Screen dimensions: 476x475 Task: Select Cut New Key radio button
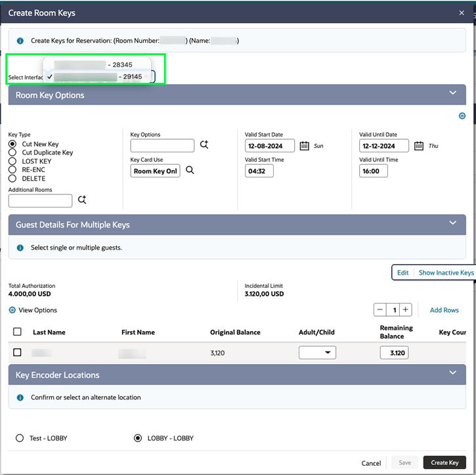pos(12,144)
